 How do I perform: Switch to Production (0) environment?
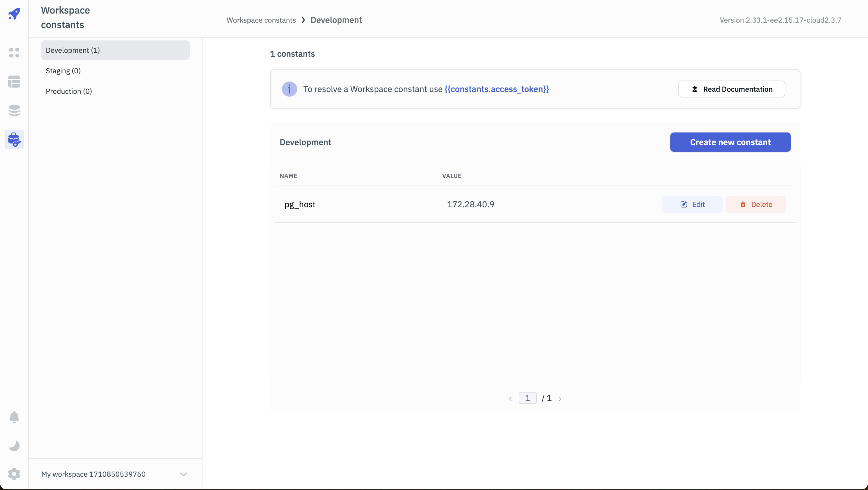(69, 91)
